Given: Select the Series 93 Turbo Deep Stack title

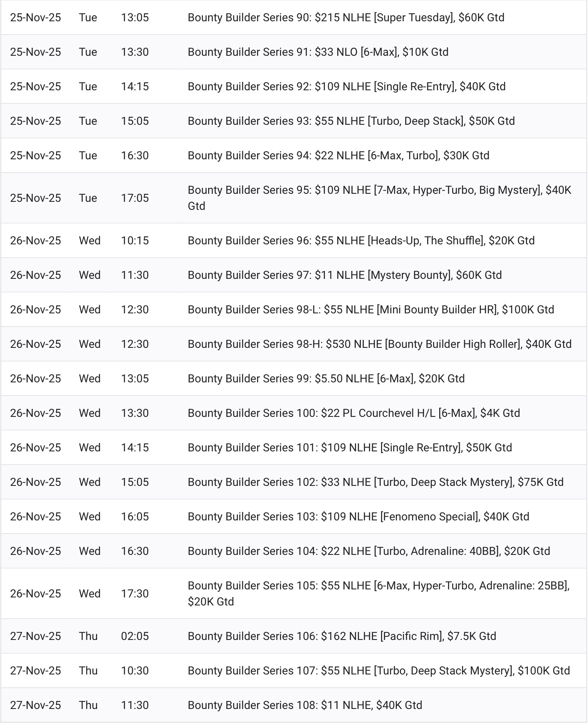Looking at the screenshot, I should [351, 121].
